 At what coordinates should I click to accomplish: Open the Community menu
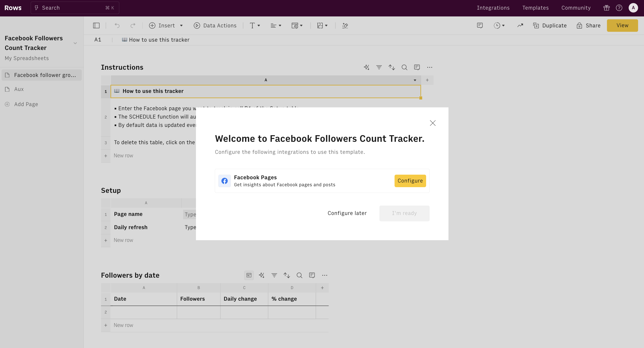[x=576, y=8]
